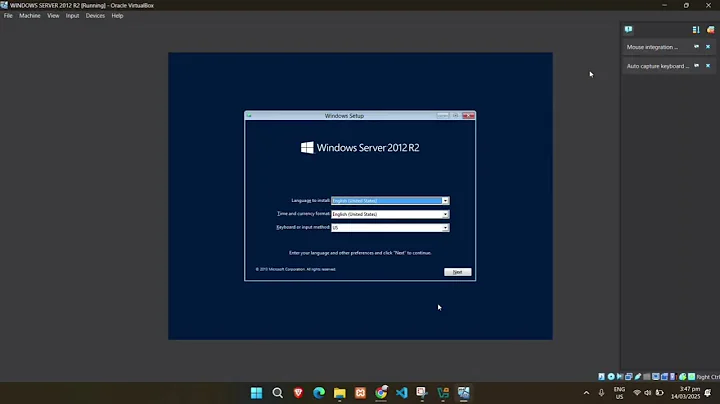Image resolution: width=720 pixels, height=404 pixels.
Task: Expand the Keyboard or input method dropdown
Action: 445,228
